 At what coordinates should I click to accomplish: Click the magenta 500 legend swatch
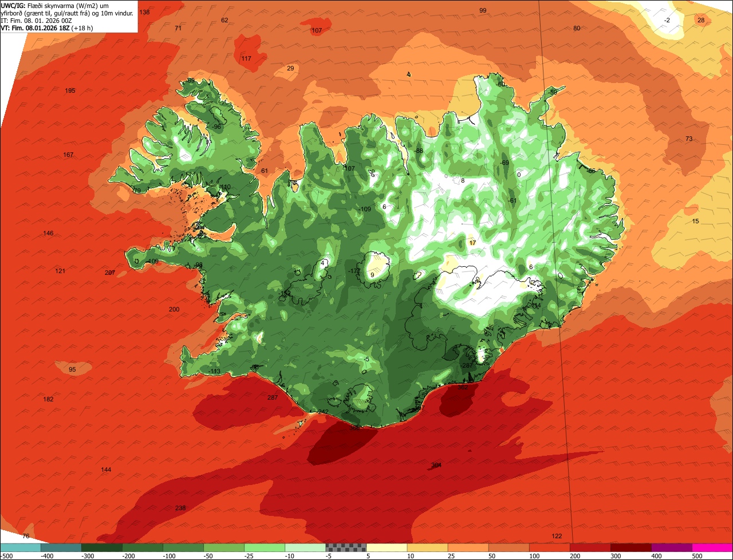point(712,547)
